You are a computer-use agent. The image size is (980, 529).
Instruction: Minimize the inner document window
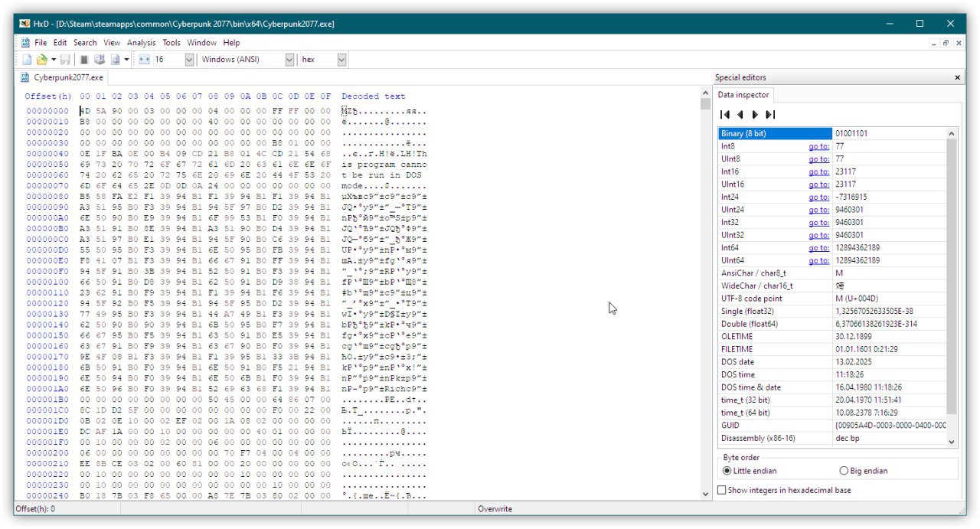[934, 43]
